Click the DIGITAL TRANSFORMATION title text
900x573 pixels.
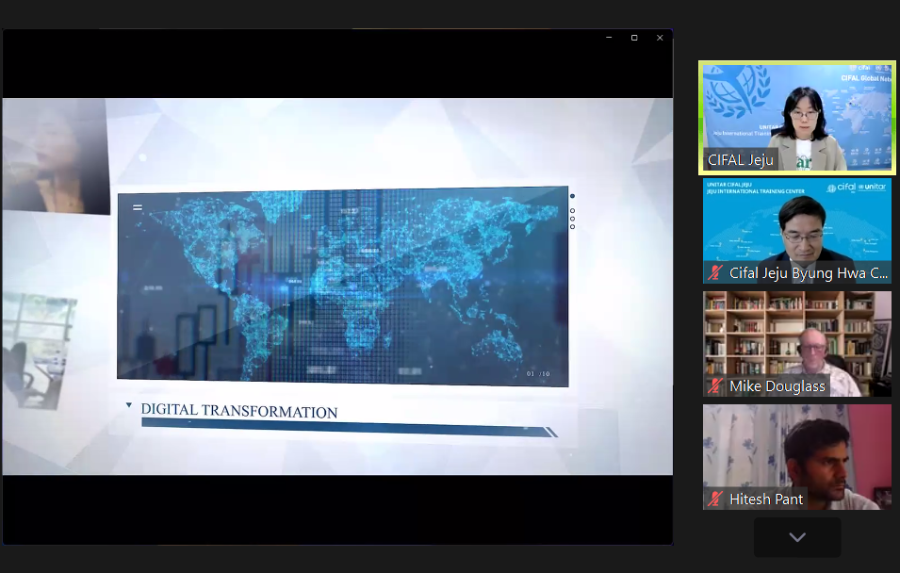239,411
